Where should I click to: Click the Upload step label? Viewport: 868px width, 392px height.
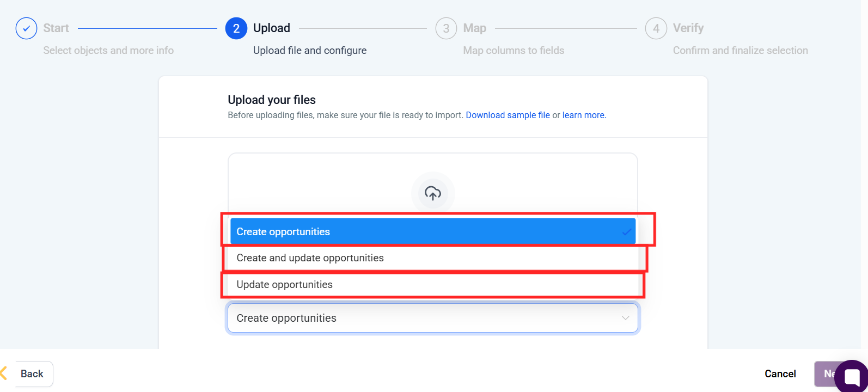pos(272,28)
